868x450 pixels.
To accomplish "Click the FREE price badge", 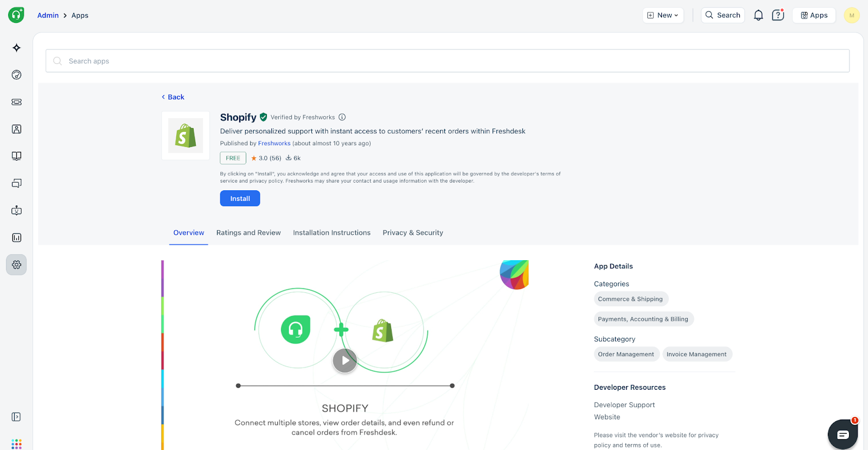I will [x=233, y=158].
